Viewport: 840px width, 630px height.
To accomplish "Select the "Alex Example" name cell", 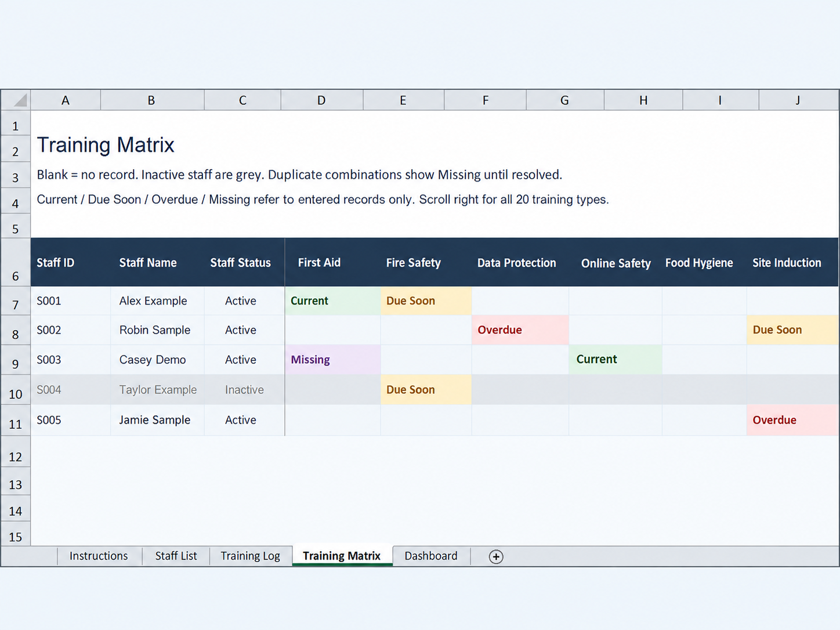I will coord(158,300).
